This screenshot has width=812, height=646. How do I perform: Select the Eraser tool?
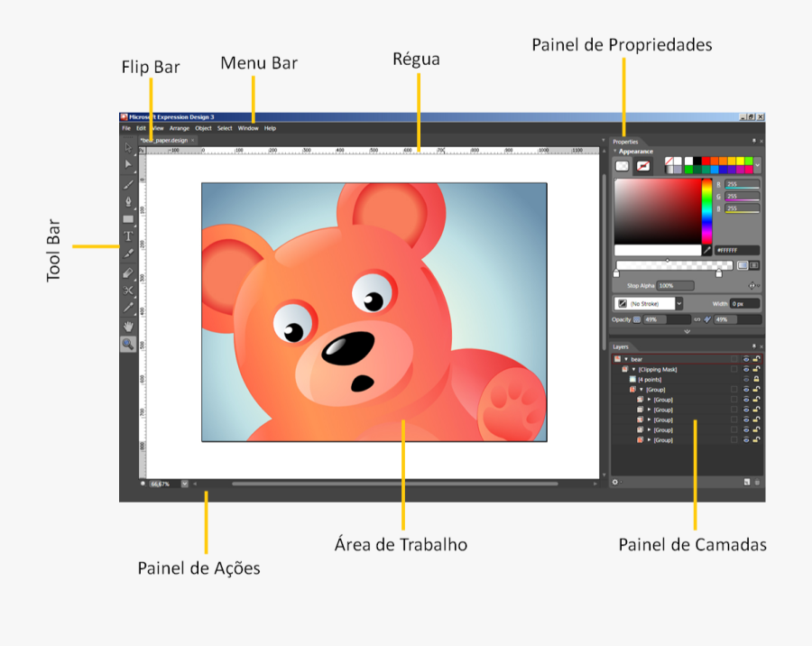coord(126,272)
